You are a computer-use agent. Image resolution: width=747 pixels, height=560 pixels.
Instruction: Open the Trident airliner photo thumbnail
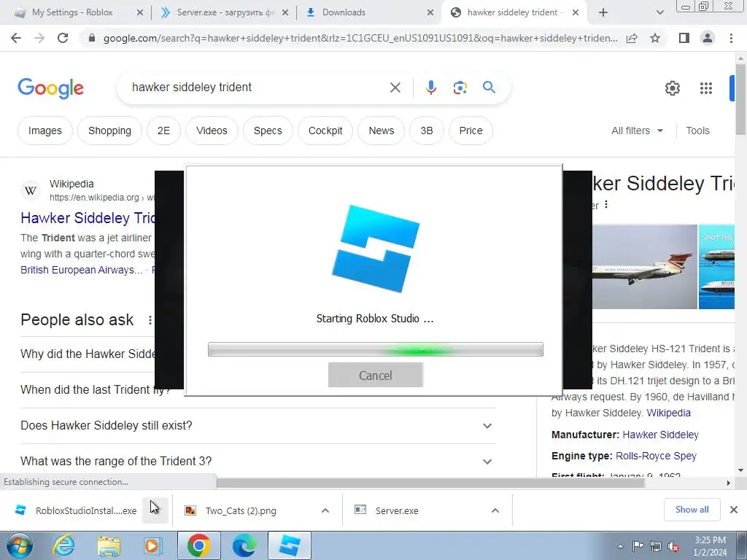645,267
